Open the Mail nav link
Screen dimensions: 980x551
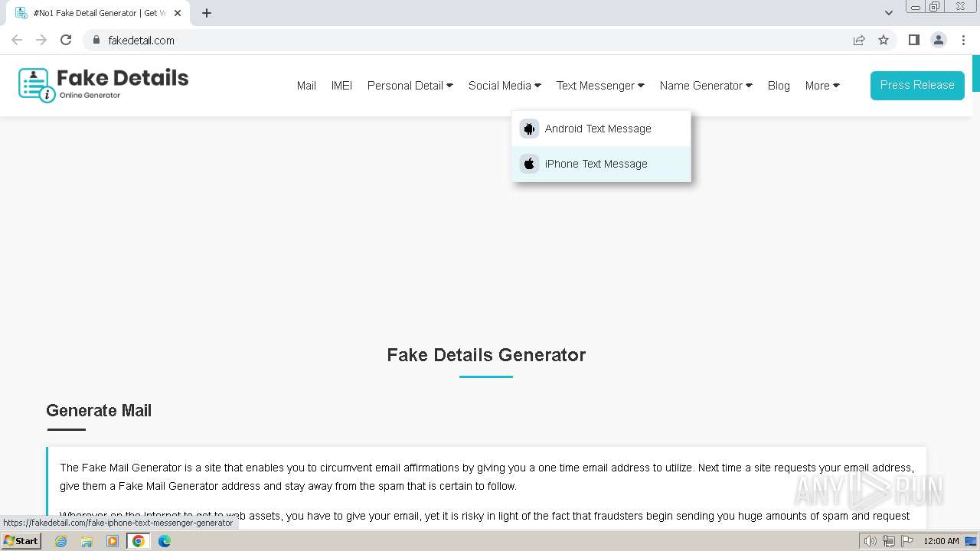[306, 86]
